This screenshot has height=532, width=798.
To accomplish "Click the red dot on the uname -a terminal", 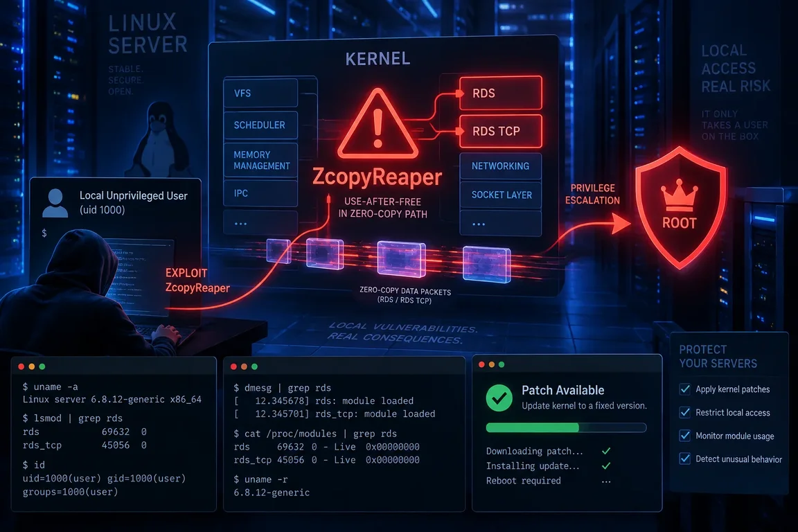I will tap(21, 366).
